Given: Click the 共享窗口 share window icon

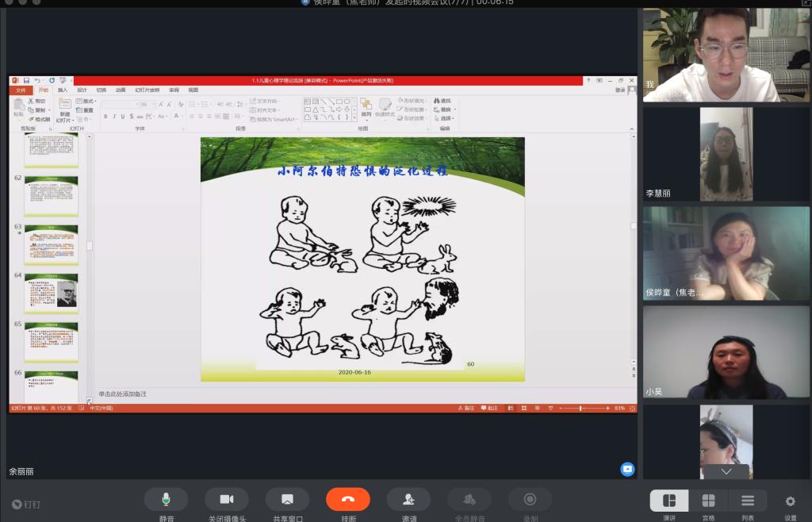Looking at the screenshot, I should pyautogui.click(x=287, y=499).
